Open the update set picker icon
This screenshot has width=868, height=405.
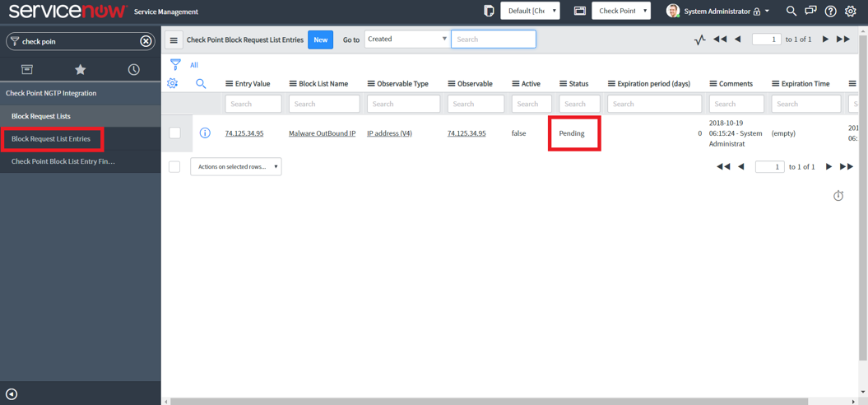tap(488, 11)
